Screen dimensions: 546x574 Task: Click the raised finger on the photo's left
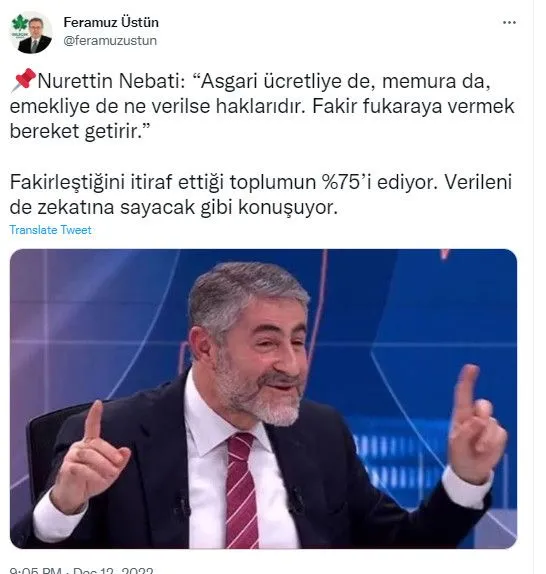pyautogui.click(x=93, y=420)
